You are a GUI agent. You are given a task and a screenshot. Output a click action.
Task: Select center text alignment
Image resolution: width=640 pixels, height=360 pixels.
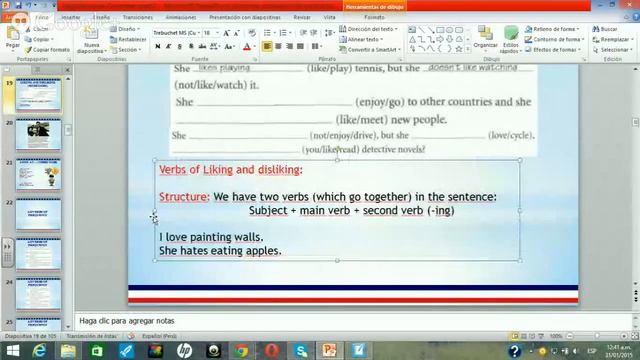278,47
